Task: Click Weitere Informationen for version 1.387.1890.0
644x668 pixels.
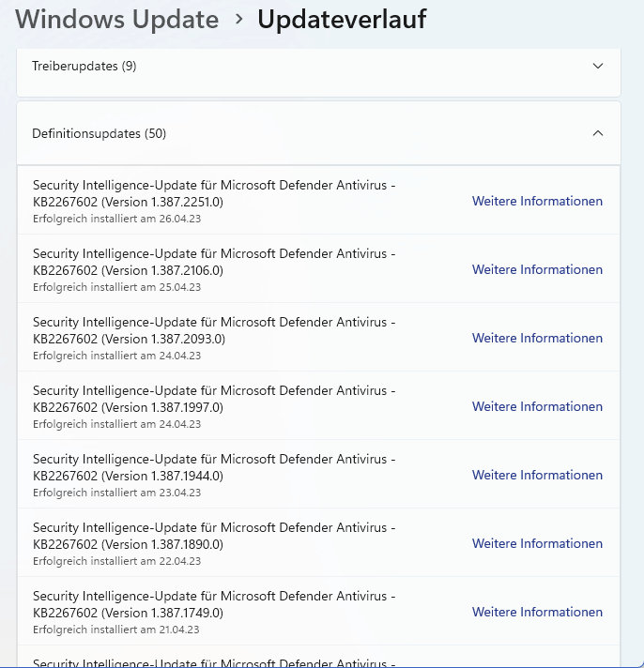Action: click(x=537, y=543)
